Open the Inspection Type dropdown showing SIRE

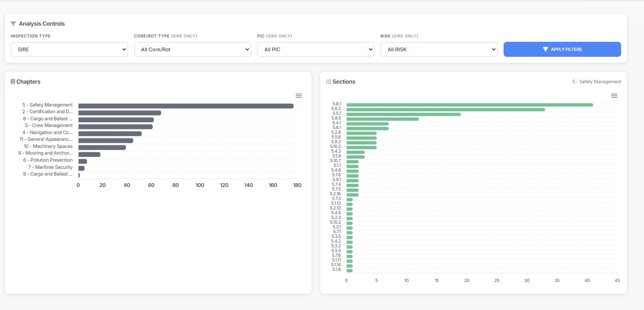pyautogui.click(x=69, y=49)
